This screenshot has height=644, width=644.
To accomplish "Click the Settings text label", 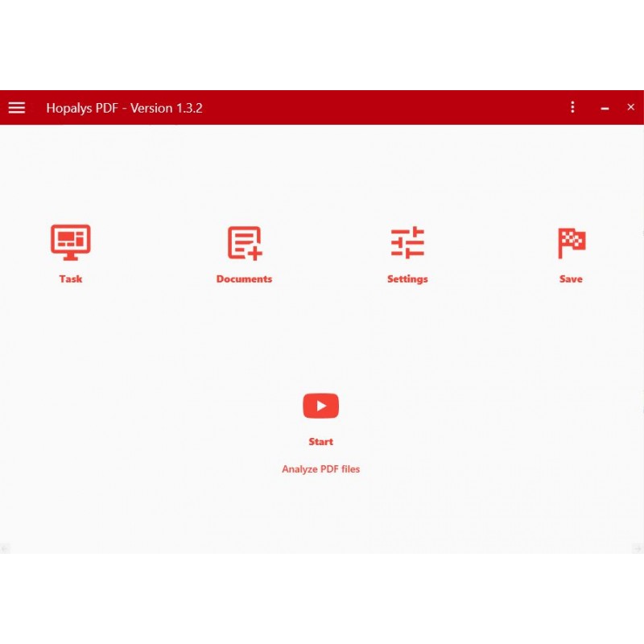I will 407,279.
